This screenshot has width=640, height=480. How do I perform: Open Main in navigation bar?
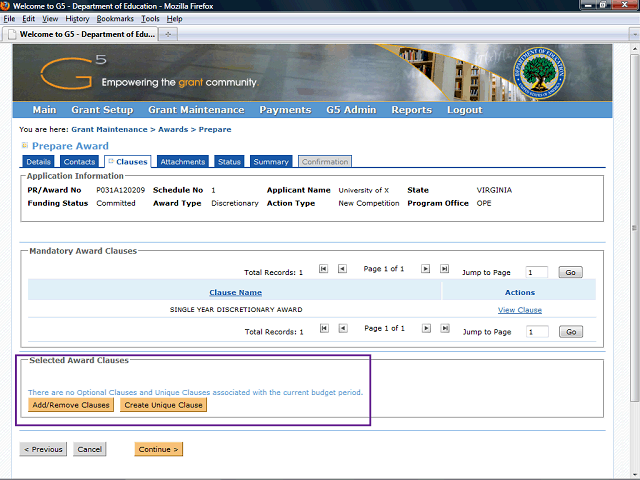pyautogui.click(x=44, y=110)
